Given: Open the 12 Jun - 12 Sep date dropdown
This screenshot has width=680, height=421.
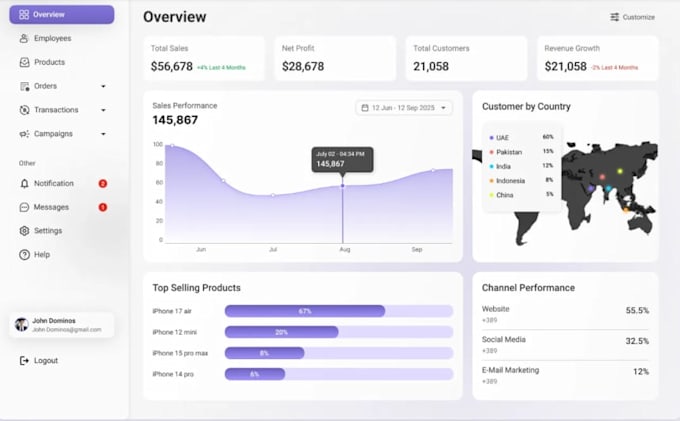Looking at the screenshot, I should click(404, 108).
